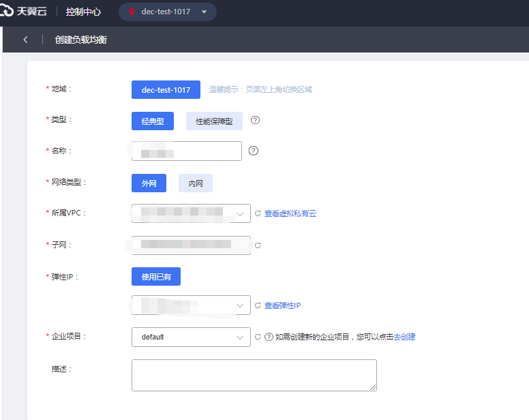Refresh the 所属VPC list
Screen dimensions: 529x420
258,213
